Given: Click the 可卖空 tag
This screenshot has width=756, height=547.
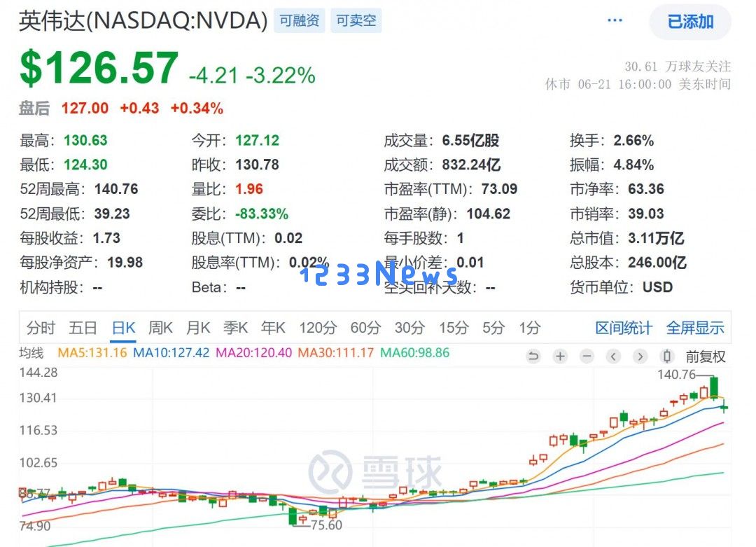Looking at the screenshot, I should pos(356,20).
